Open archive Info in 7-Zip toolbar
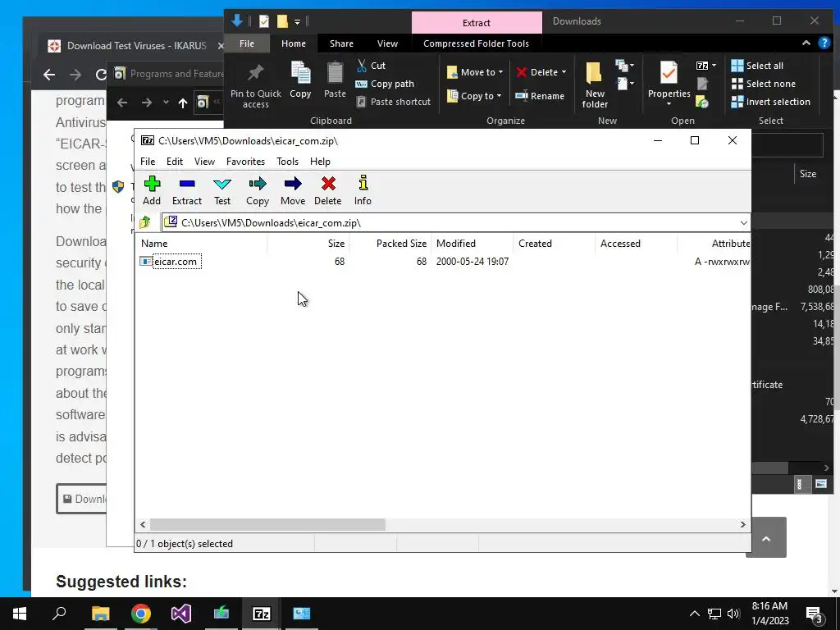The image size is (840, 630). tap(363, 190)
